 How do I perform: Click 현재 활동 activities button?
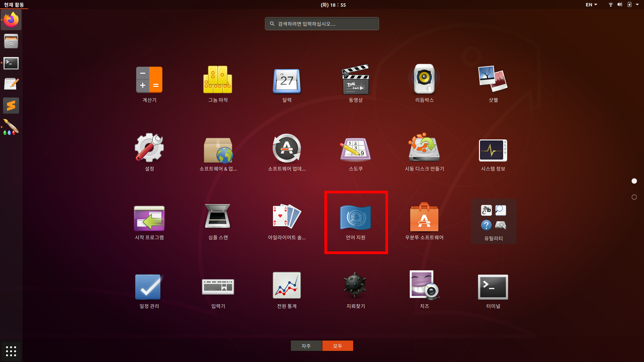pos(14,5)
